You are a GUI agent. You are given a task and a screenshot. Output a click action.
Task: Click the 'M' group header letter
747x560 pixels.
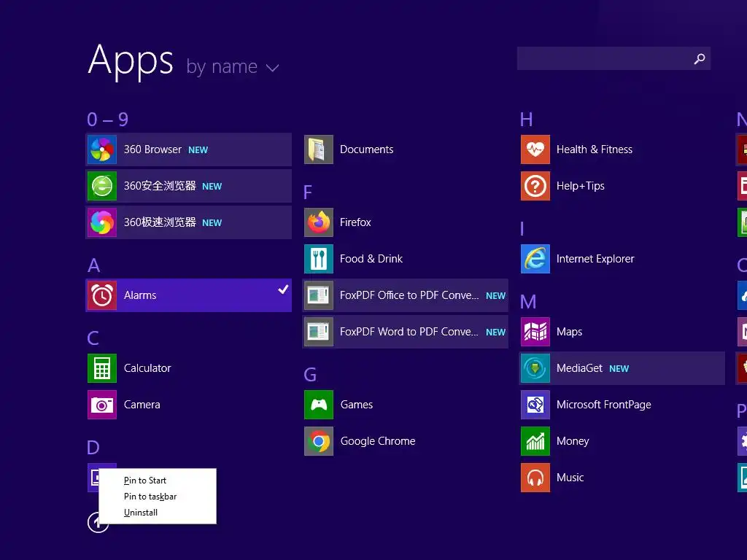[528, 302]
